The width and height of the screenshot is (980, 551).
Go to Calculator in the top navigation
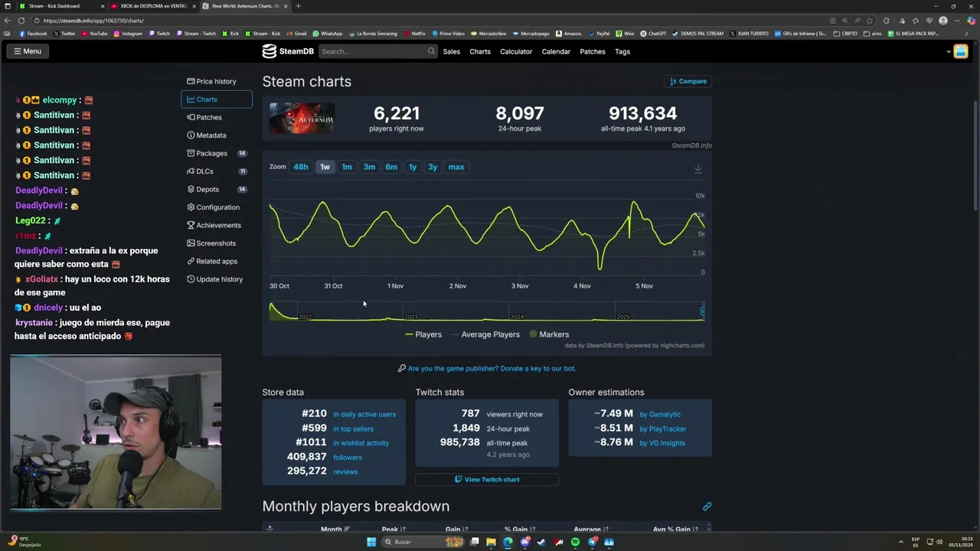(x=516, y=51)
